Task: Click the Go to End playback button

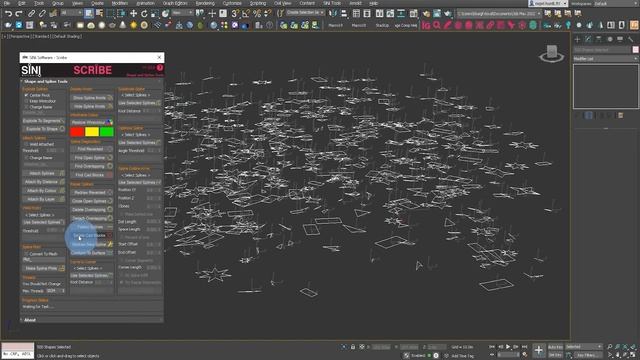Action: (x=524, y=347)
